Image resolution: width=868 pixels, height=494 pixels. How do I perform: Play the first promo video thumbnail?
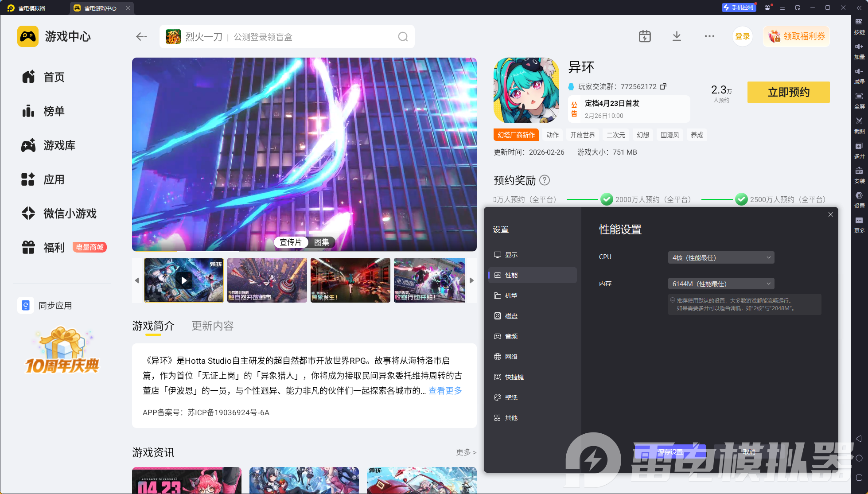click(x=184, y=280)
